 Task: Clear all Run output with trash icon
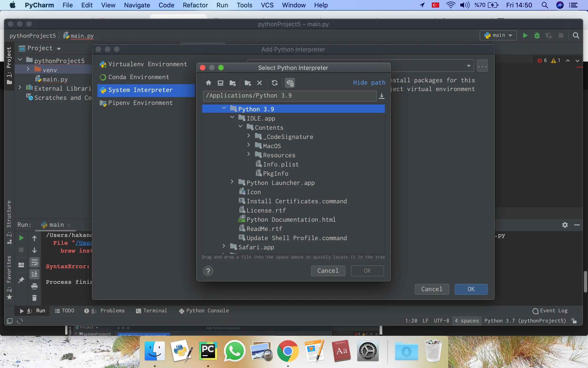[34, 298]
